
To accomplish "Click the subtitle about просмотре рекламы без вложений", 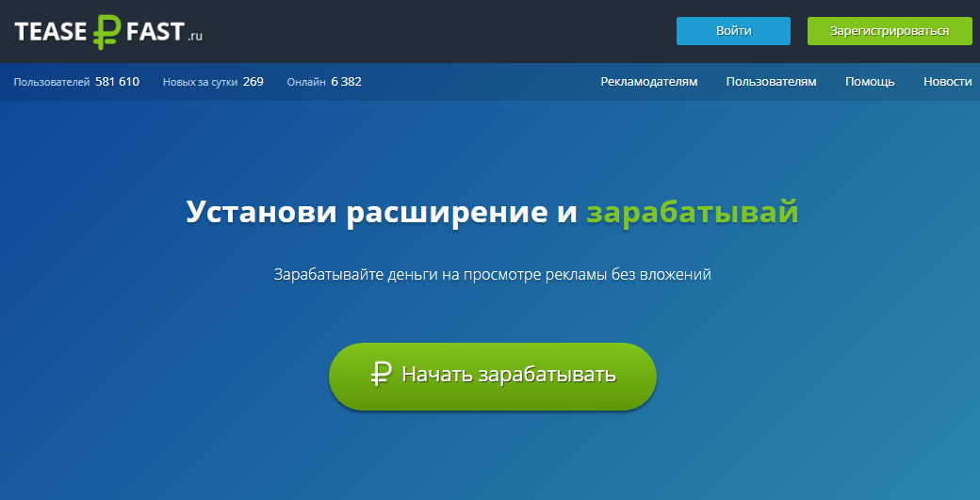I will pos(493,275).
